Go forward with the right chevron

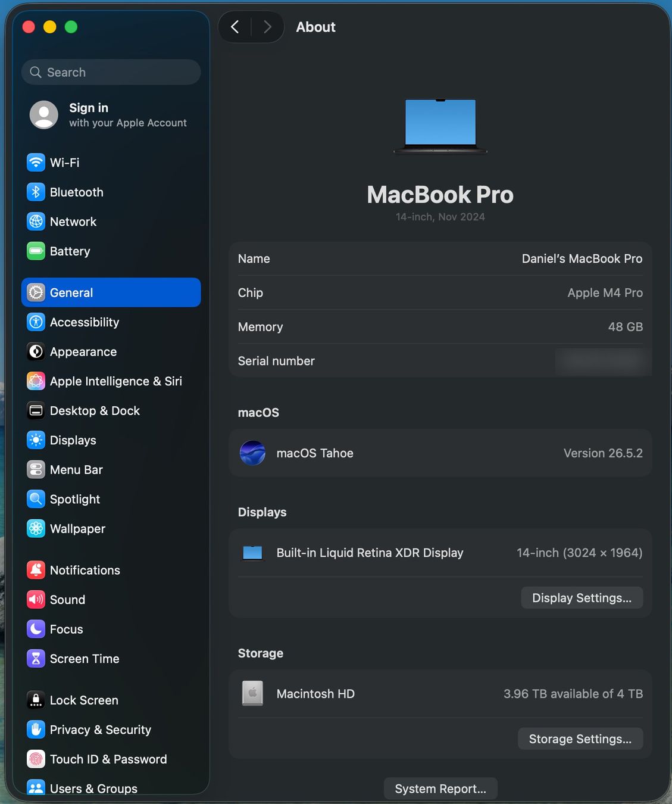[267, 27]
